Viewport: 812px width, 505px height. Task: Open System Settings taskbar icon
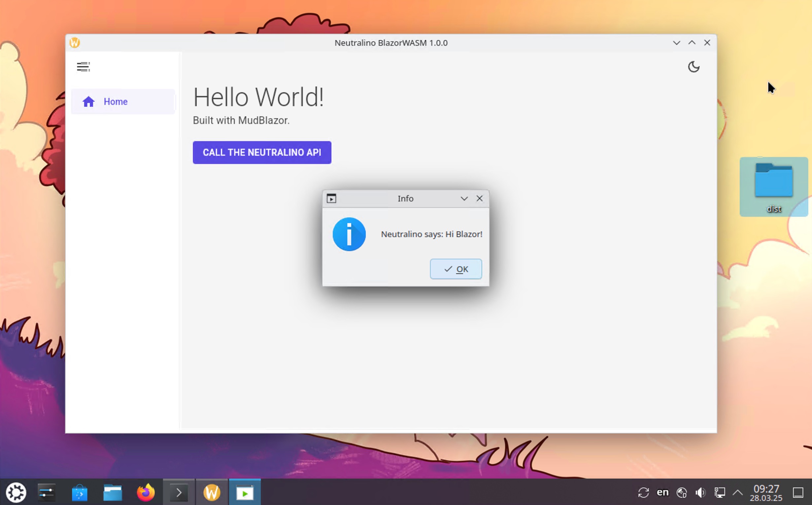click(x=47, y=492)
